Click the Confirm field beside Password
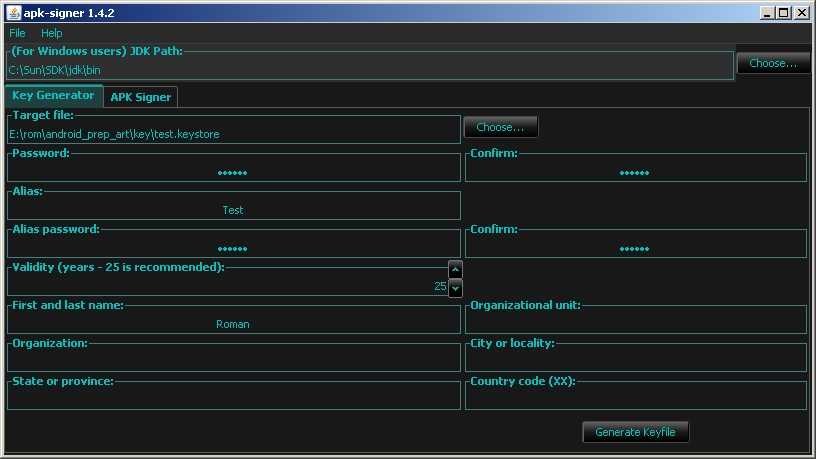This screenshot has width=816, height=459. point(634,172)
